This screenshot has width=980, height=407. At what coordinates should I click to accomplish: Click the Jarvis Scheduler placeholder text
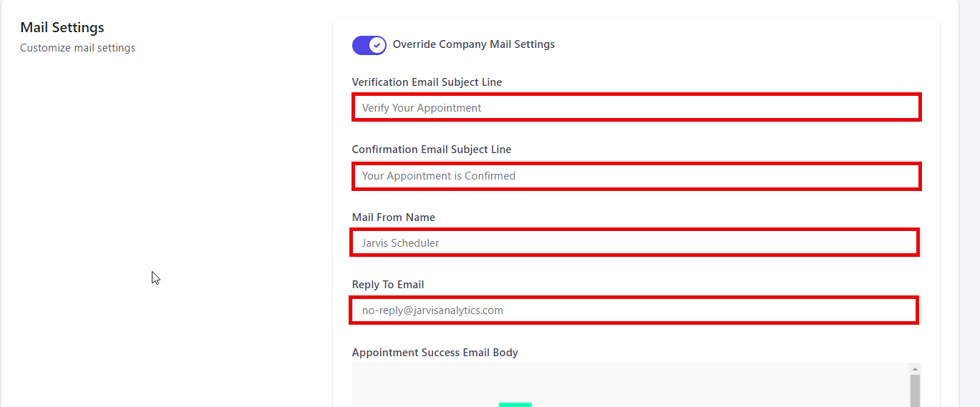click(401, 243)
